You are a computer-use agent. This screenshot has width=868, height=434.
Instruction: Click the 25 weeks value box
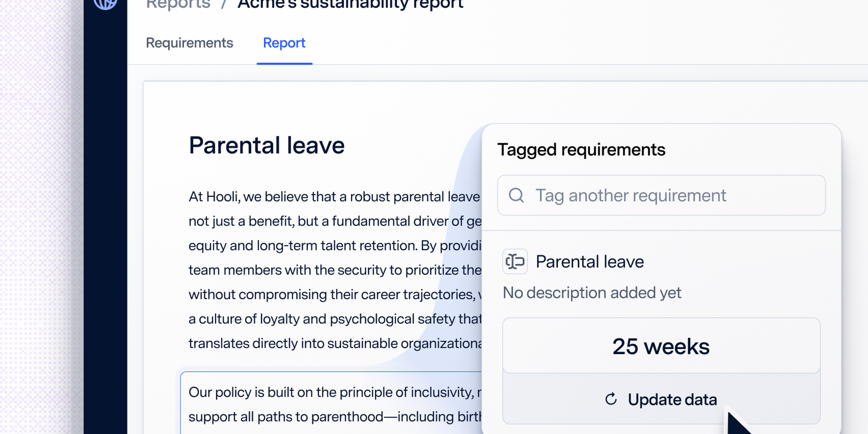(661, 346)
